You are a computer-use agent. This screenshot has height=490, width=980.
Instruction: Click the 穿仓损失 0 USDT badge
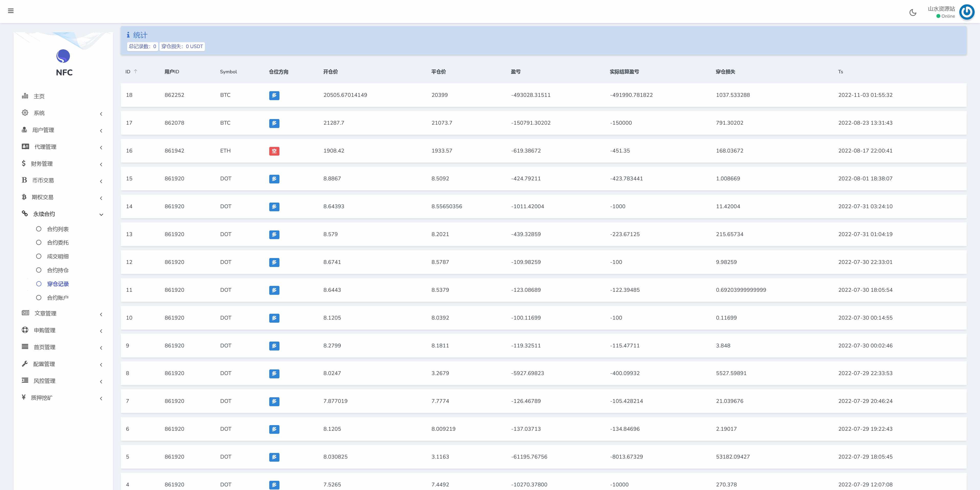(182, 46)
